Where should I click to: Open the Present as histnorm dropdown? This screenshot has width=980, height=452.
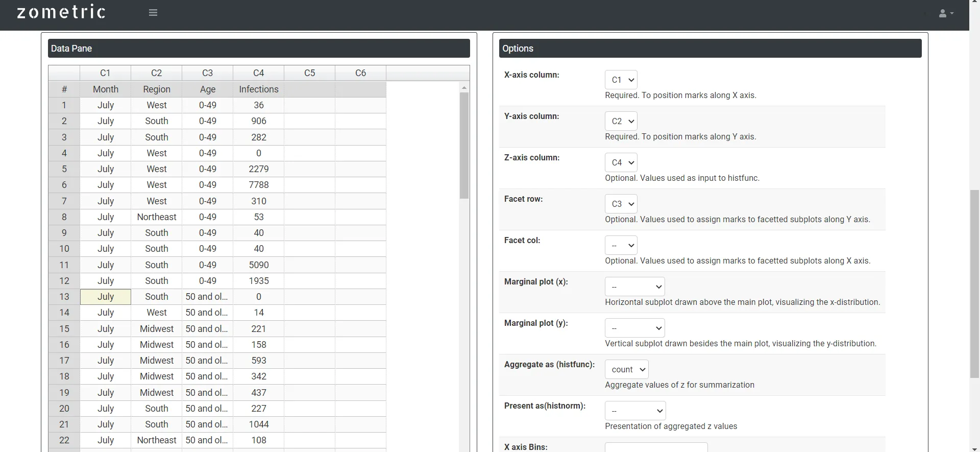(x=635, y=411)
